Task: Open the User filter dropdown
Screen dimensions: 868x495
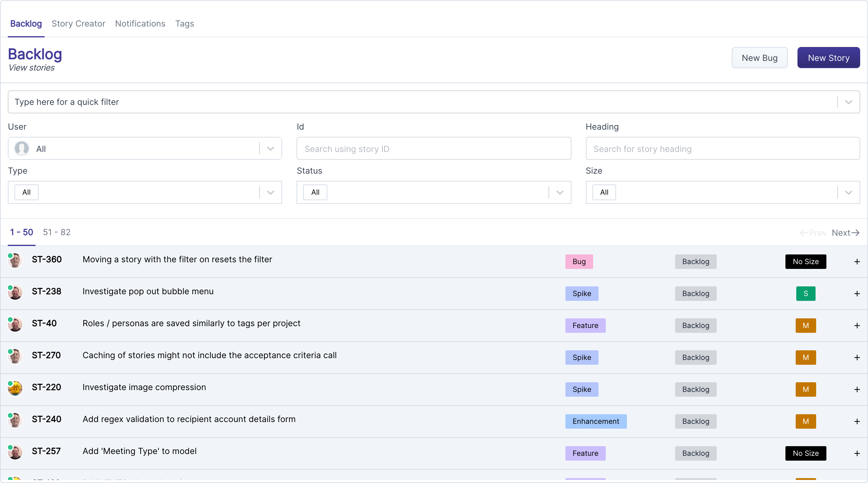Action: click(x=271, y=149)
